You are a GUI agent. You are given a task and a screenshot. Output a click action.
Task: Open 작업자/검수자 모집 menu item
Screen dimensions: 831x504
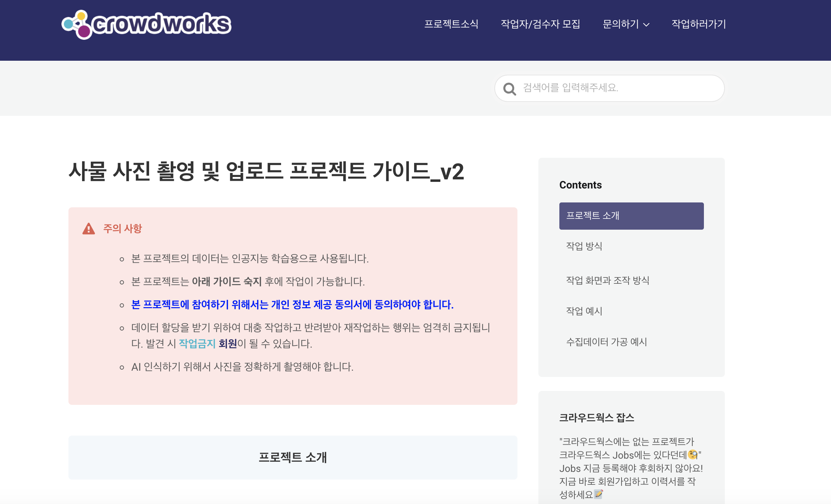pos(540,24)
